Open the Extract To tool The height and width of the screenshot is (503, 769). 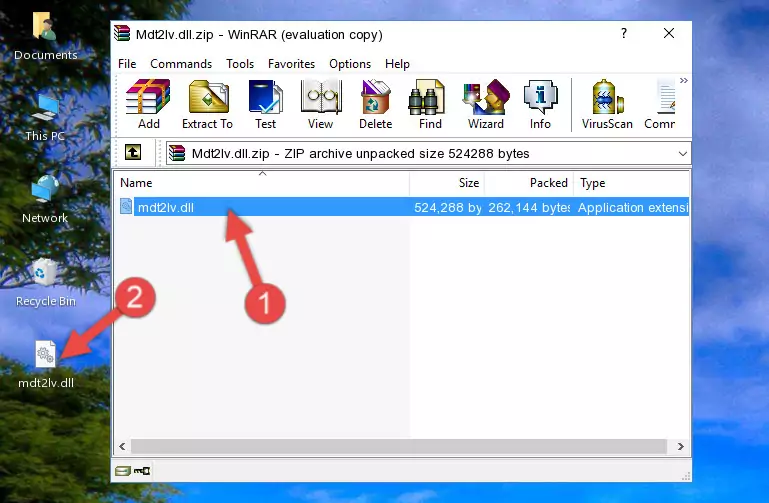[207, 105]
